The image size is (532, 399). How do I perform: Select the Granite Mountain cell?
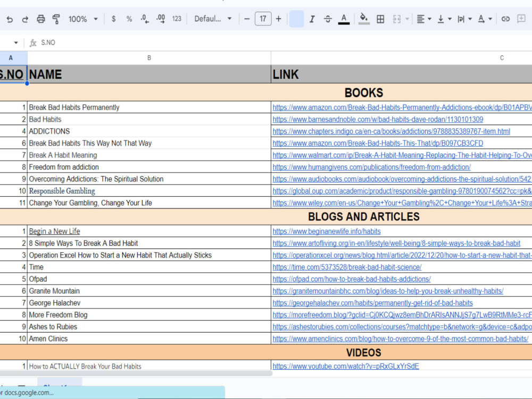click(149, 291)
